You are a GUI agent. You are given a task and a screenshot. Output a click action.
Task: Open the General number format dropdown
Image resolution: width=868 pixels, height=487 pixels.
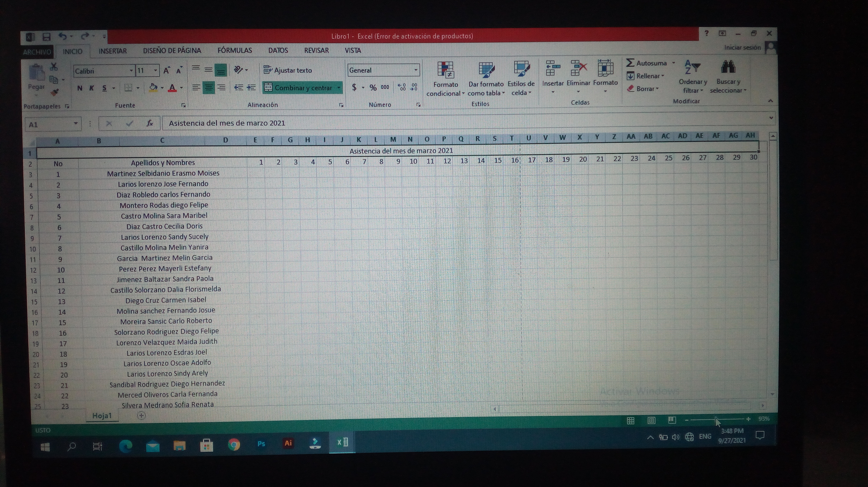[x=416, y=70]
